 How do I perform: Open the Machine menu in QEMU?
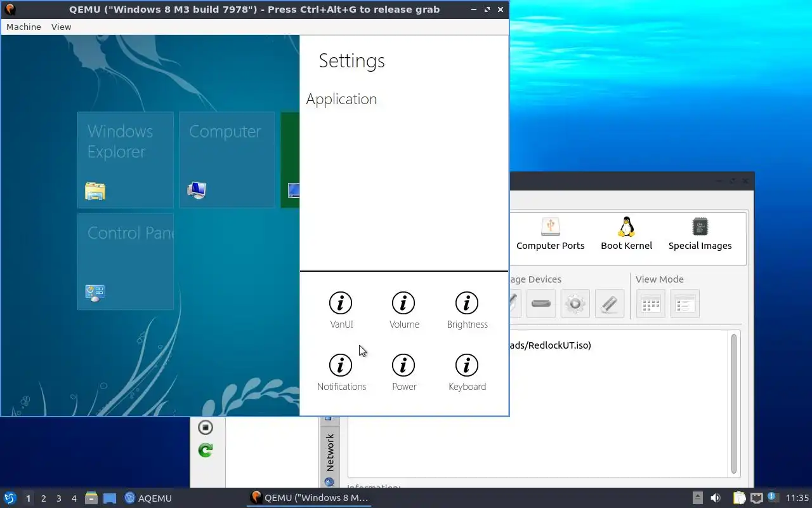[23, 27]
